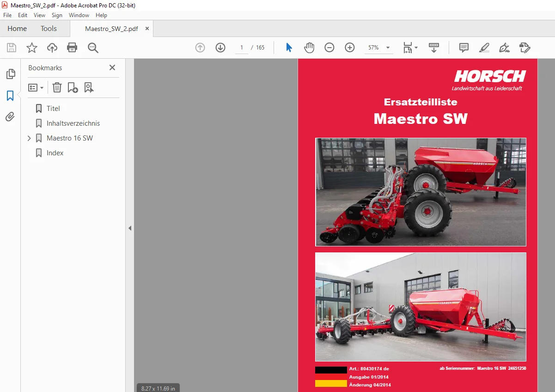Collapse the navigation pane with side arrow
The image size is (555, 392).
(x=130, y=228)
